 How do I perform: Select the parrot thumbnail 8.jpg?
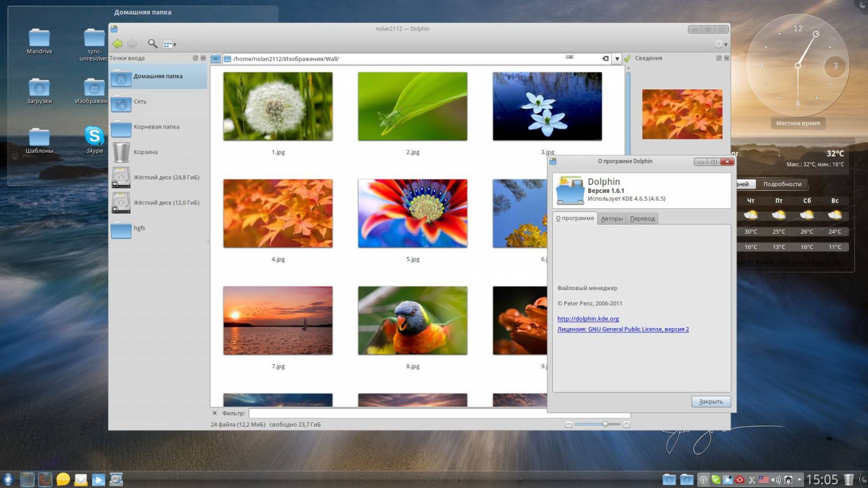[x=412, y=320]
